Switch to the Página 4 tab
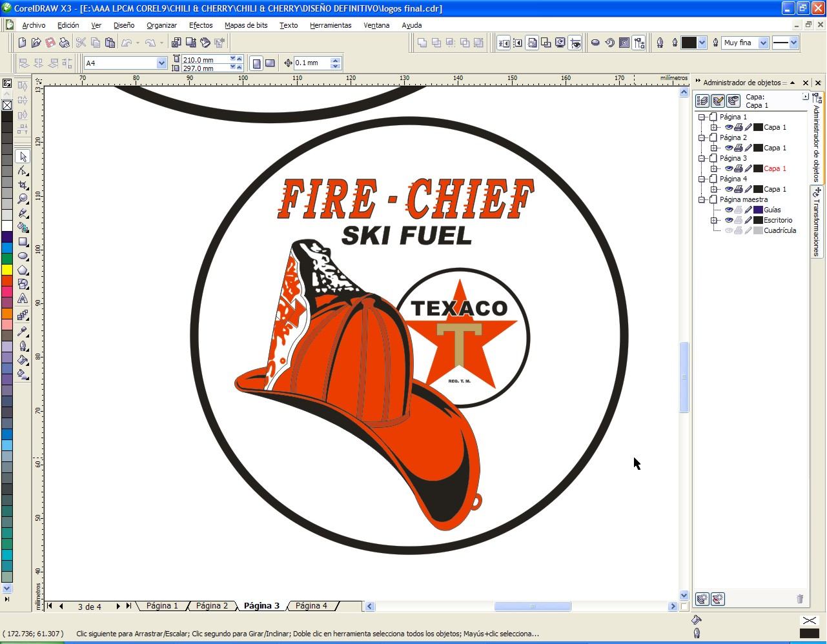The height and width of the screenshot is (644, 827). pos(311,606)
